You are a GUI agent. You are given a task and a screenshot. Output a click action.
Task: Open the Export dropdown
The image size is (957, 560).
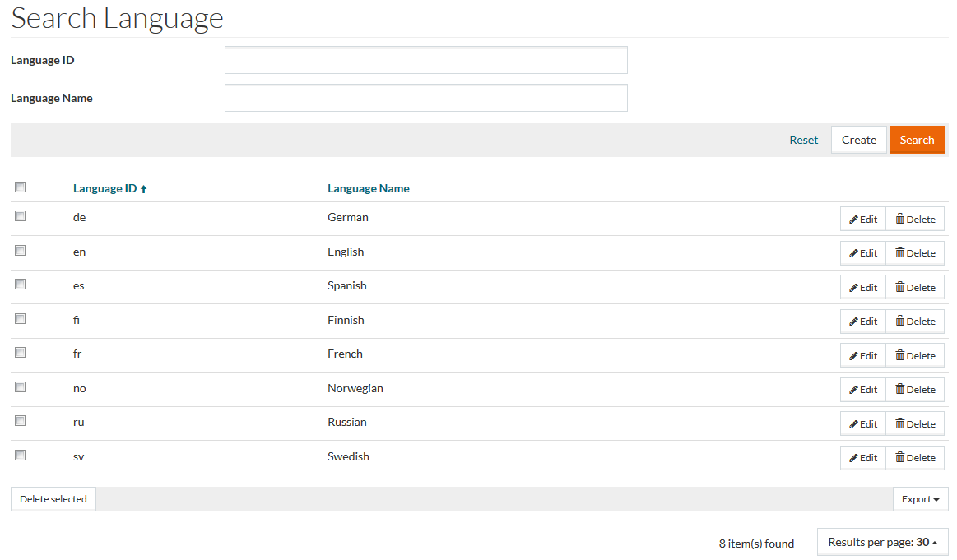(x=920, y=499)
